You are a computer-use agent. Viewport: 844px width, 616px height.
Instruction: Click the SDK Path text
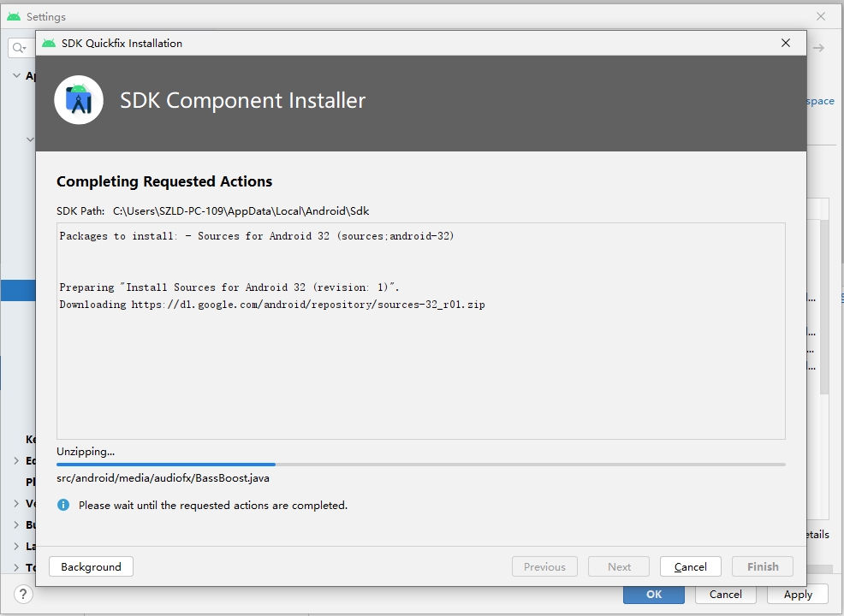click(212, 210)
